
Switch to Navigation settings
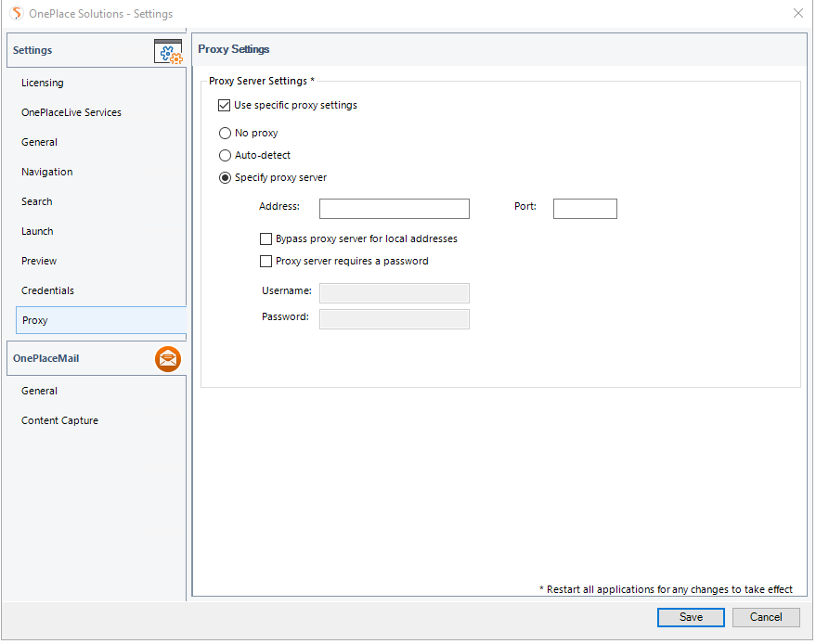tap(46, 173)
